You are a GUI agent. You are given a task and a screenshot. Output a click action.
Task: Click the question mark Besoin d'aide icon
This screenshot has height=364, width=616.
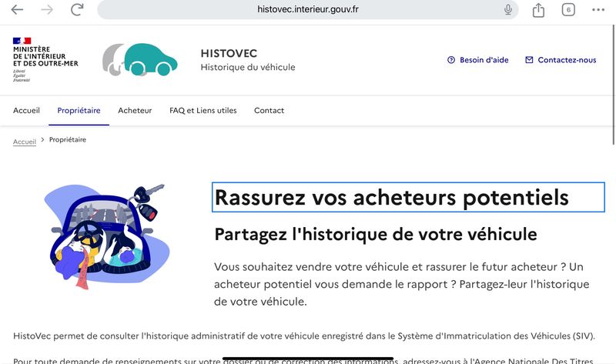[x=451, y=60]
